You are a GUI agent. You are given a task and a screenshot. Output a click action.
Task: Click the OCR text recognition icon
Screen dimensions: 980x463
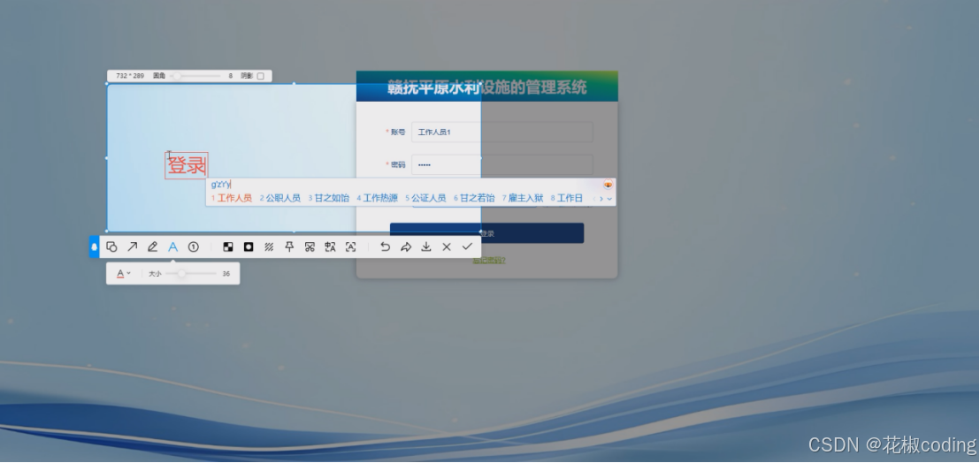tap(350, 247)
